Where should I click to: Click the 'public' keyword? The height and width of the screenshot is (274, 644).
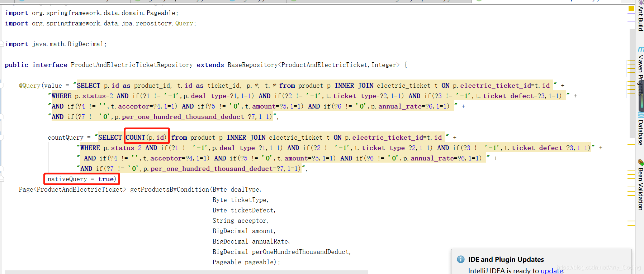point(16,65)
